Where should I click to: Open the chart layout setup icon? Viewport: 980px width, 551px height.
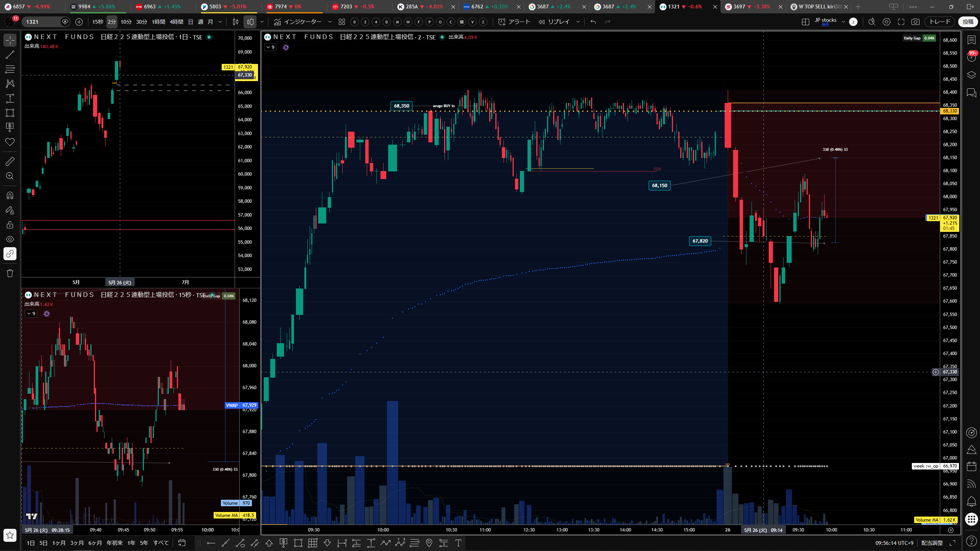805,22
